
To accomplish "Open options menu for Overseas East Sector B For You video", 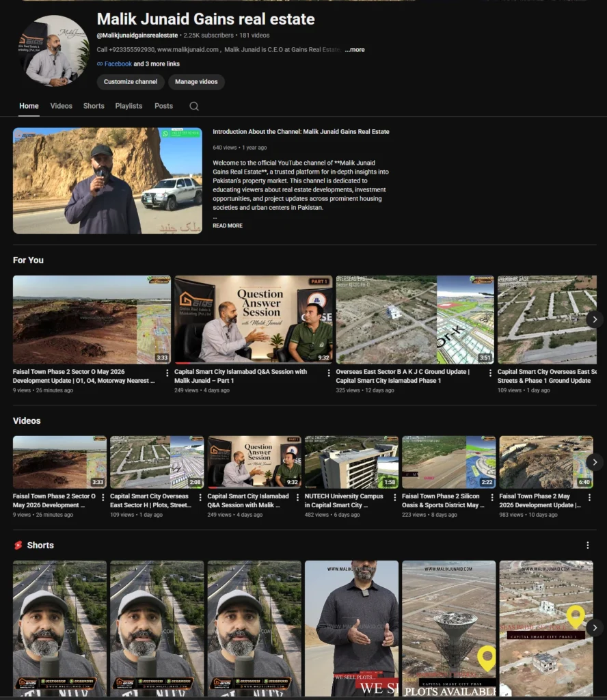I will pyautogui.click(x=490, y=373).
